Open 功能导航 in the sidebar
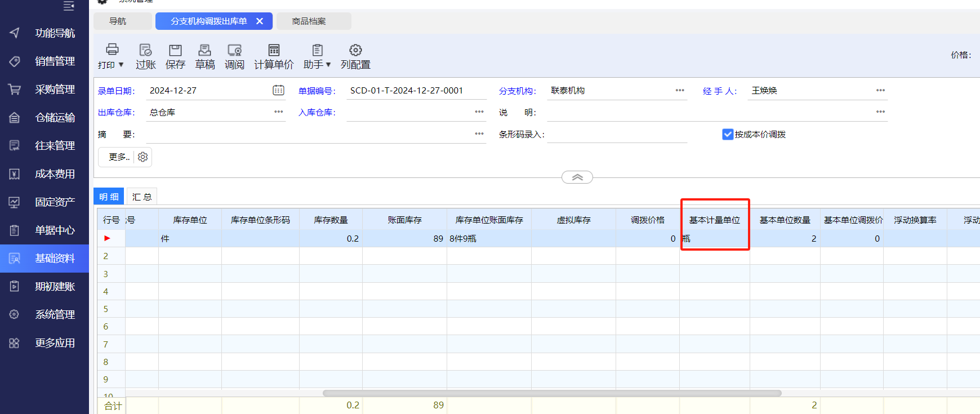980x414 pixels. tap(44, 33)
